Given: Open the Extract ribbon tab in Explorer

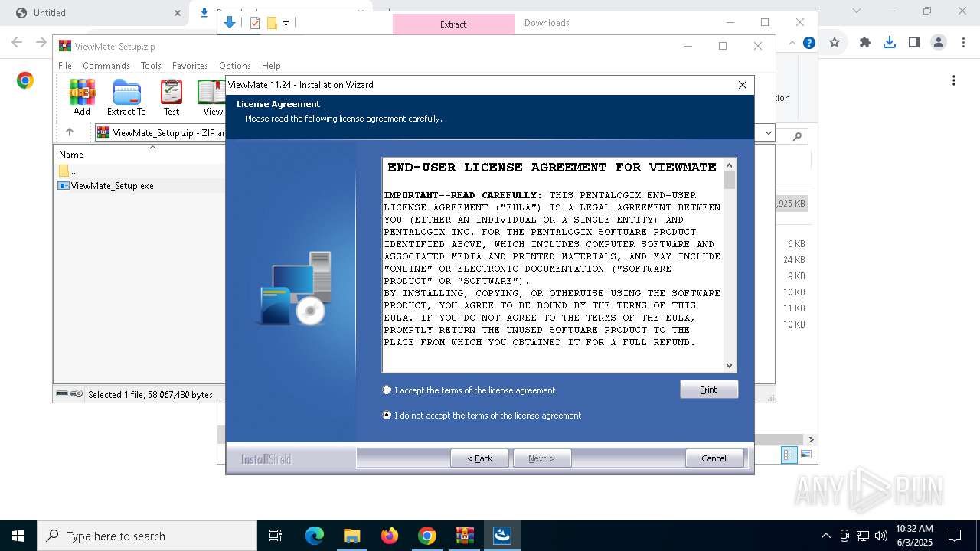Looking at the screenshot, I should click(x=453, y=24).
